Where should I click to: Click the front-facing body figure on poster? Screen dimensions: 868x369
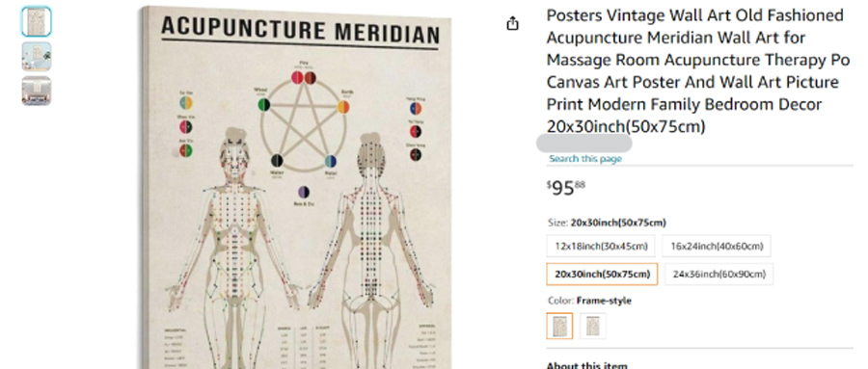pos(234,248)
